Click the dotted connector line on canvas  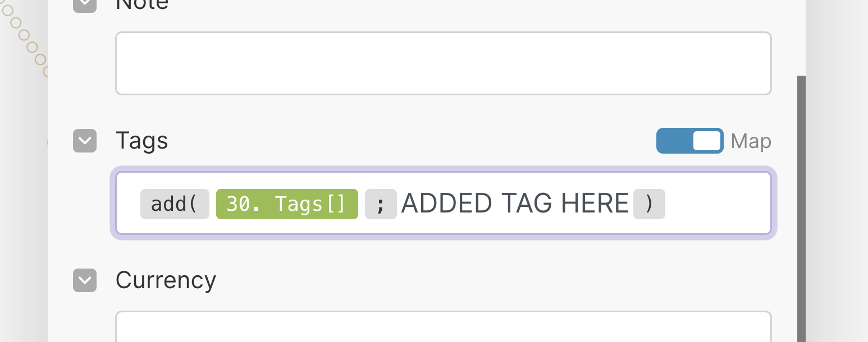[24, 35]
